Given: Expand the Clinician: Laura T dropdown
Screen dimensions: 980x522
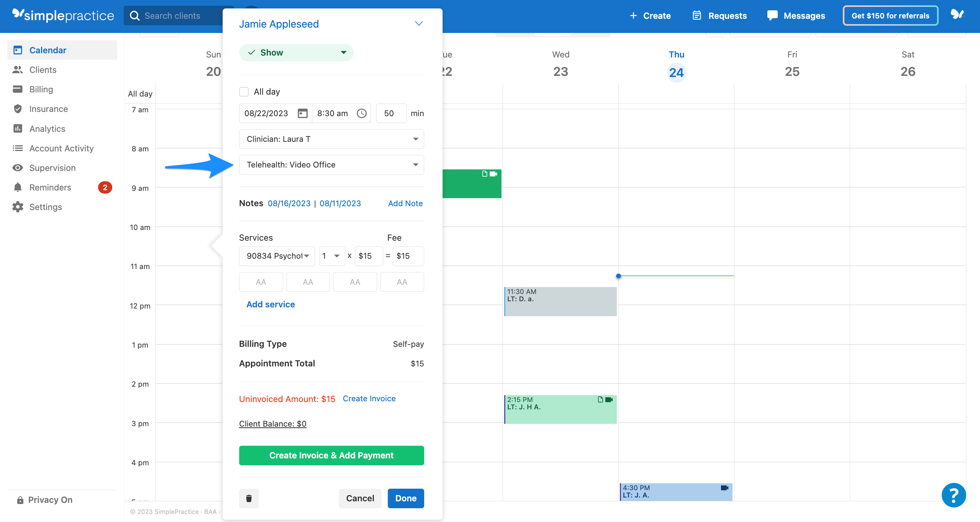Looking at the screenshot, I should click(x=331, y=139).
